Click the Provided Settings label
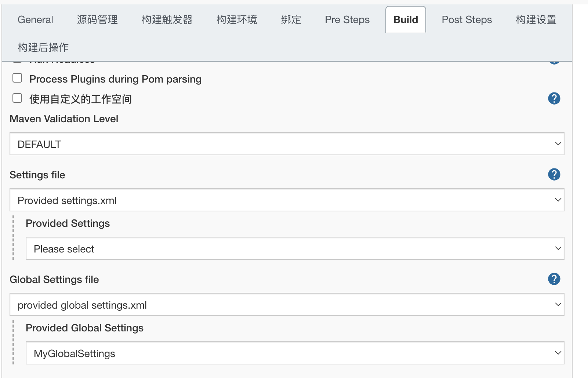The image size is (588, 378). coord(68,223)
